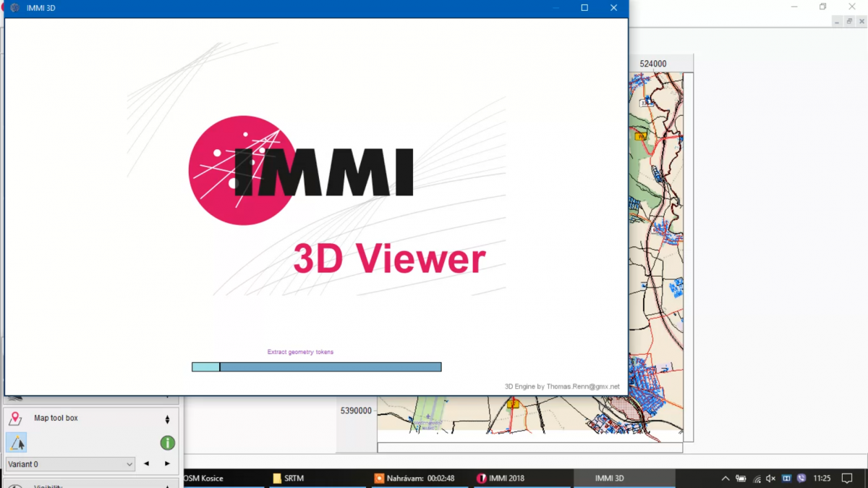The width and height of the screenshot is (868, 488).
Task: Minimize the inner map document window
Action: click(838, 22)
